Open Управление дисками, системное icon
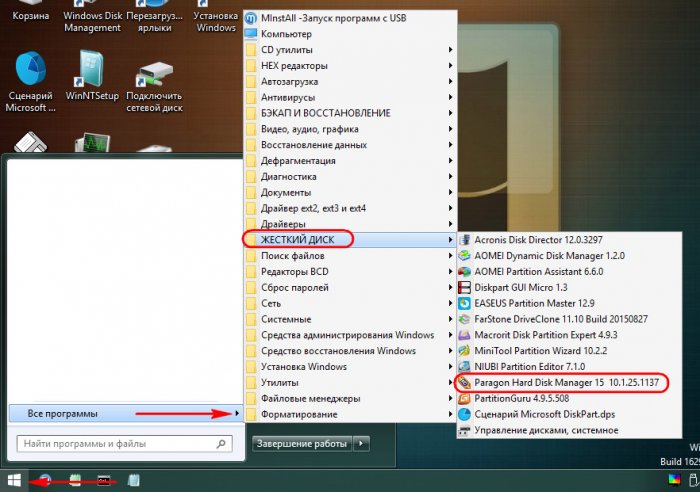The image size is (700, 492). click(x=464, y=430)
